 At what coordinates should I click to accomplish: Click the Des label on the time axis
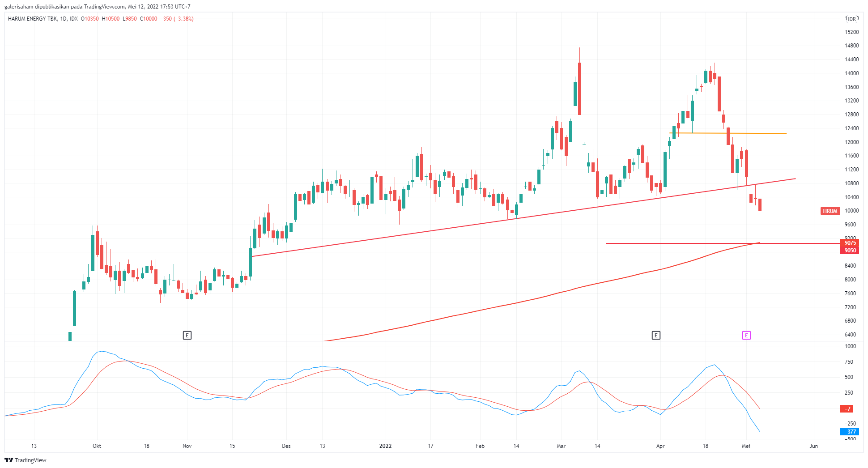pos(286,446)
